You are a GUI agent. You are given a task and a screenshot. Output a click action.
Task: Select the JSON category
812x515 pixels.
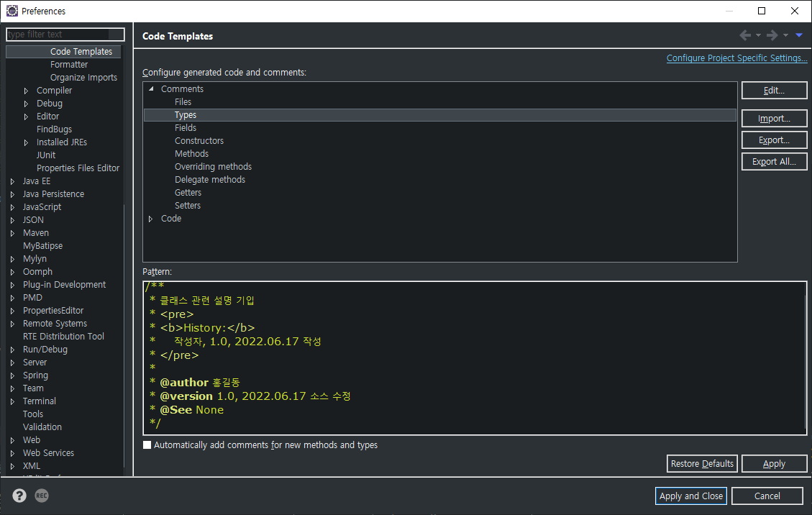pos(33,220)
